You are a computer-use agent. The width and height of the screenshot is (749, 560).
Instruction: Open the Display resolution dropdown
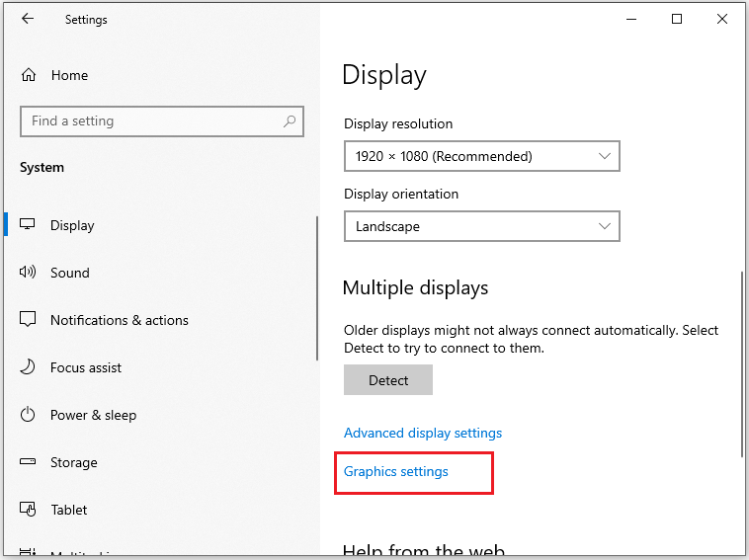click(482, 156)
